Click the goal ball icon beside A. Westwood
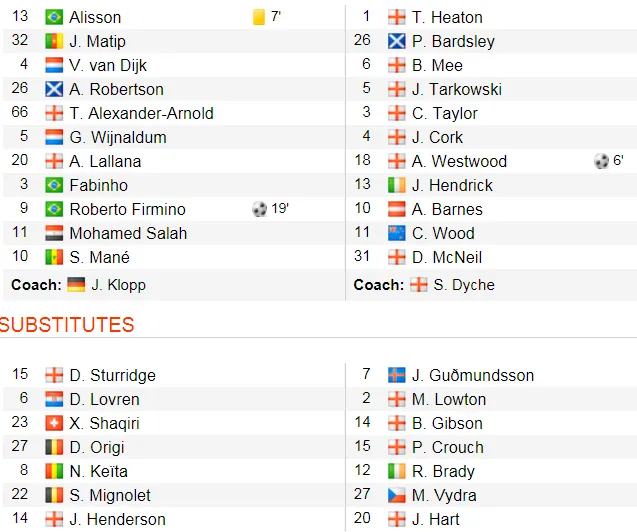This screenshot has width=637, height=532. pos(601,161)
